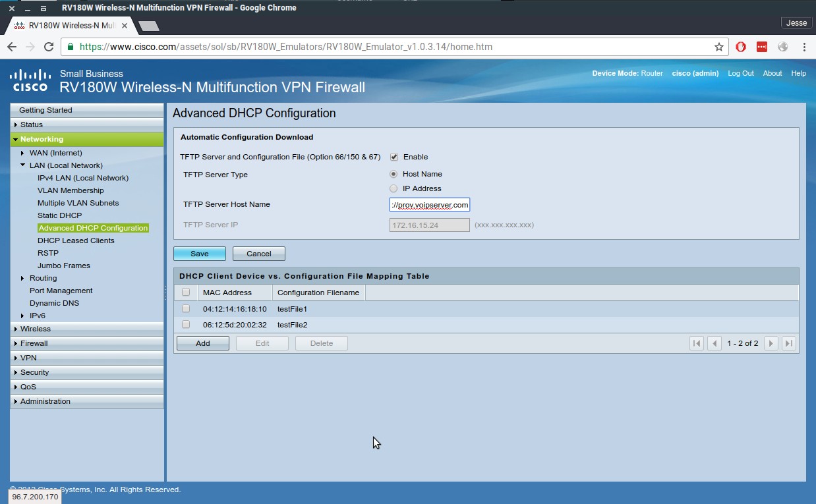Open VLAN Membership page
The height and width of the screenshot is (504, 816).
pos(71,190)
